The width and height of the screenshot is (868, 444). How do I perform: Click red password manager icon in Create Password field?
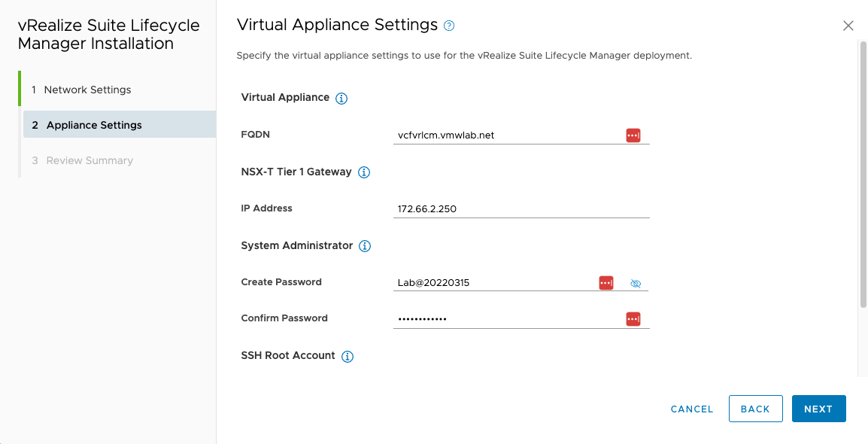tap(606, 282)
